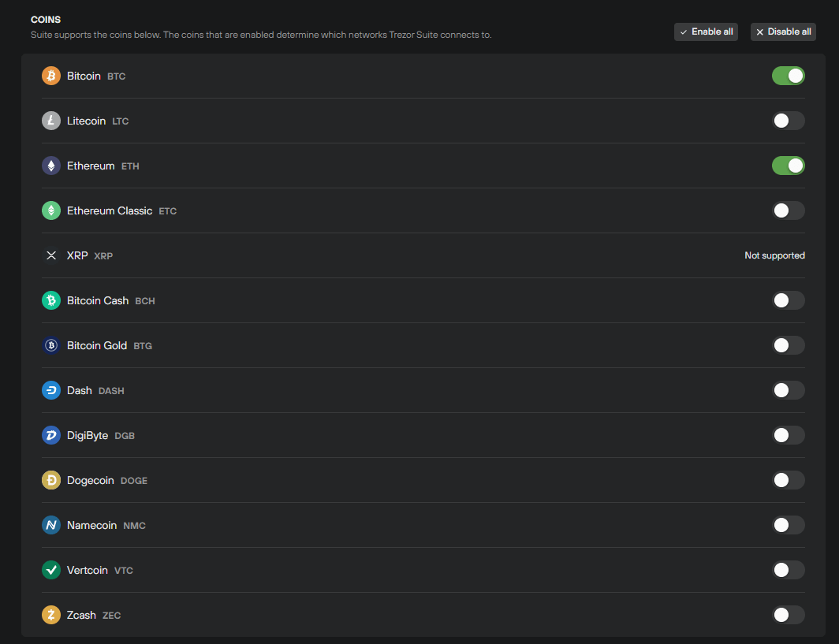Viewport: 839px width, 644px height.
Task: Enable the Zcash toggle
Action: coord(789,615)
